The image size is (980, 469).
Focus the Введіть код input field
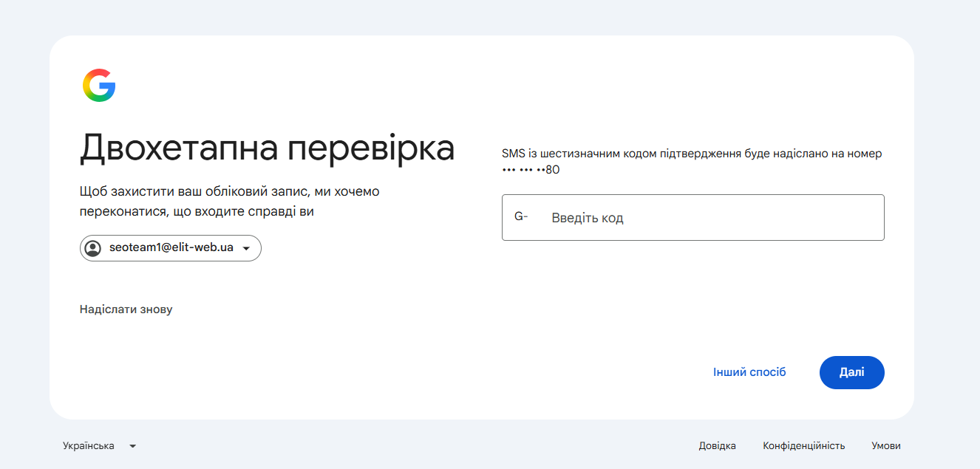[693, 217]
